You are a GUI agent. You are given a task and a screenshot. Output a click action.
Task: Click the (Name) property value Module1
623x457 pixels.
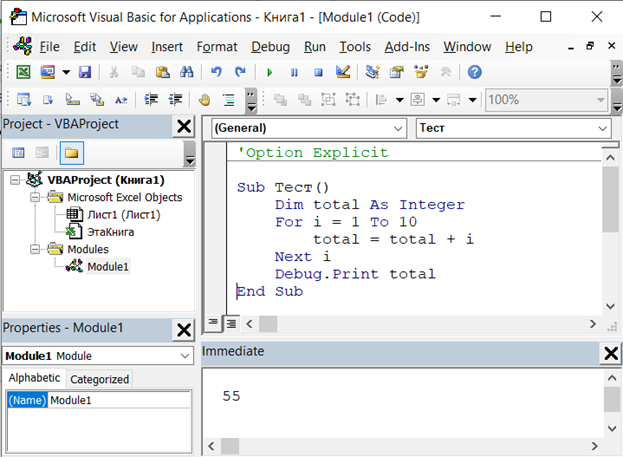[119, 400]
